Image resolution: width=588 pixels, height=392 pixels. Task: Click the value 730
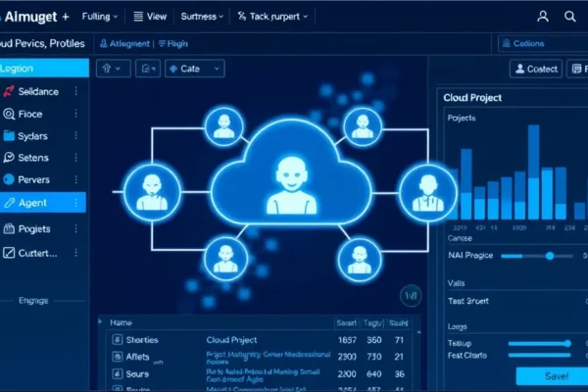coord(374,357)
